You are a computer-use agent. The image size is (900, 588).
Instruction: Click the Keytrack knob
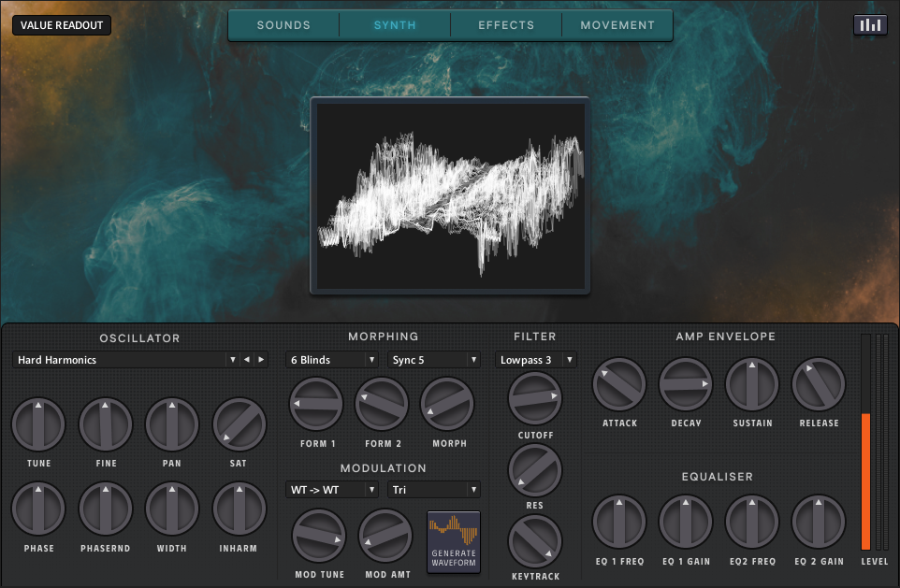click(535, 541)
